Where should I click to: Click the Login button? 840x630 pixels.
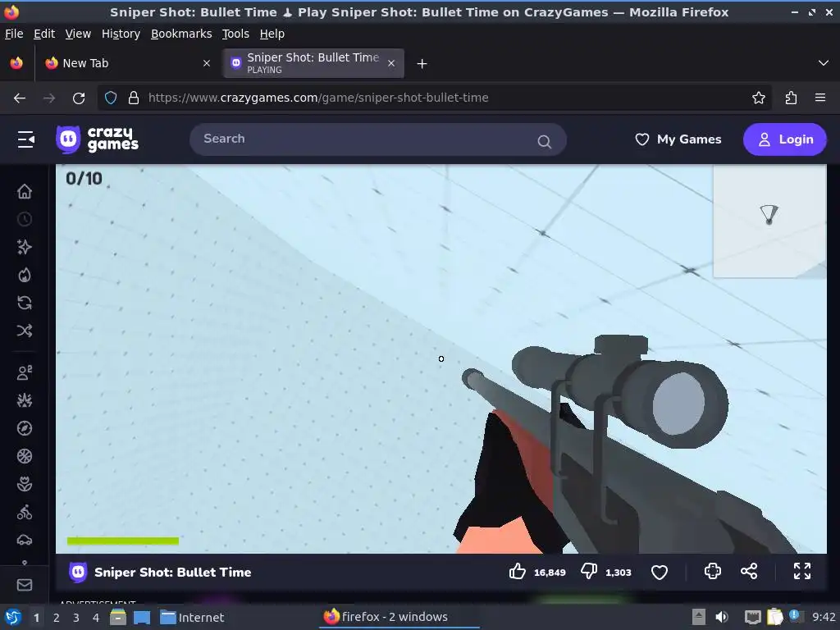point(785,139)
